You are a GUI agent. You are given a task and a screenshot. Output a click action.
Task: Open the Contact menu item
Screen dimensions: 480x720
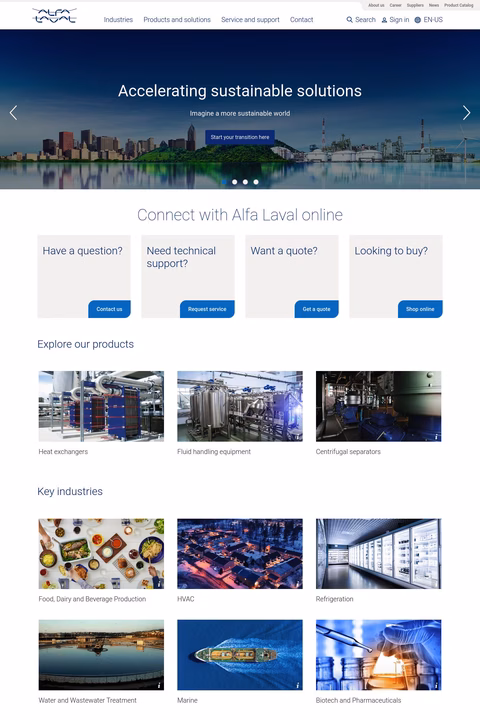[301, 20]
